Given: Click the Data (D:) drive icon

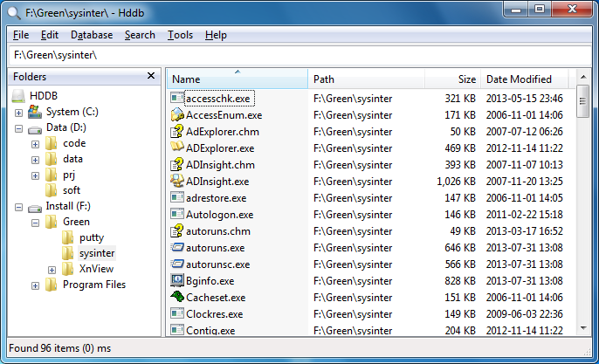Looking at the screenshot, I should pyautogui.click(x=35, y=130).
